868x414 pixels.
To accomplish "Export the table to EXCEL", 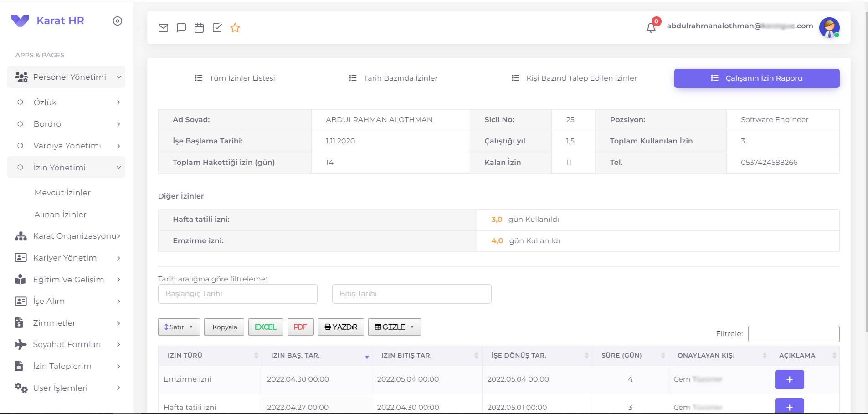I will [265, 327].
